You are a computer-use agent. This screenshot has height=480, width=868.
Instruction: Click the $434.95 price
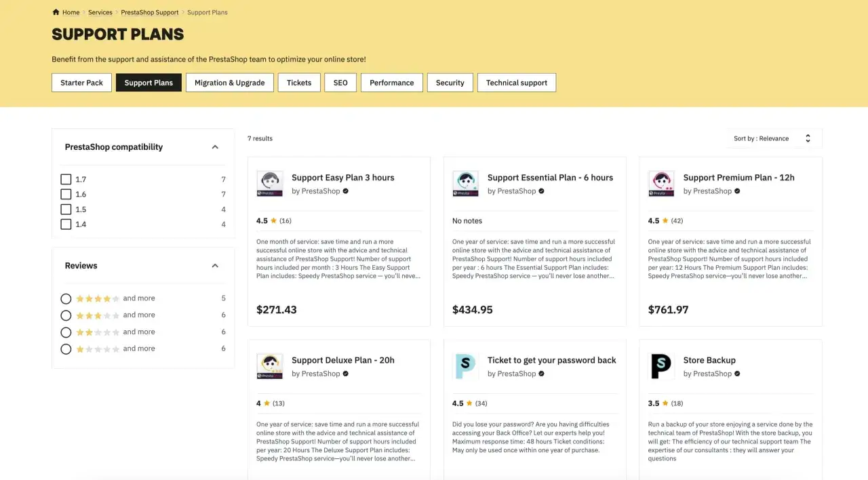[473, 310]
